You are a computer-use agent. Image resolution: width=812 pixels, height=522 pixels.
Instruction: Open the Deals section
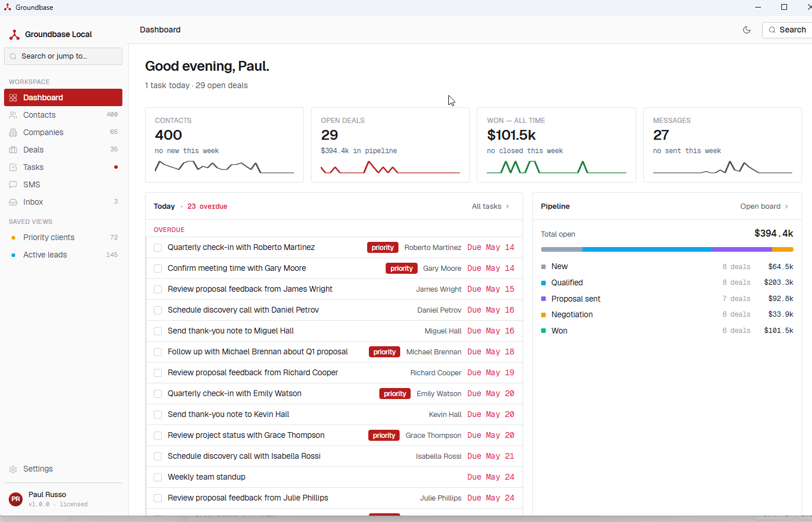click(63, 150)
